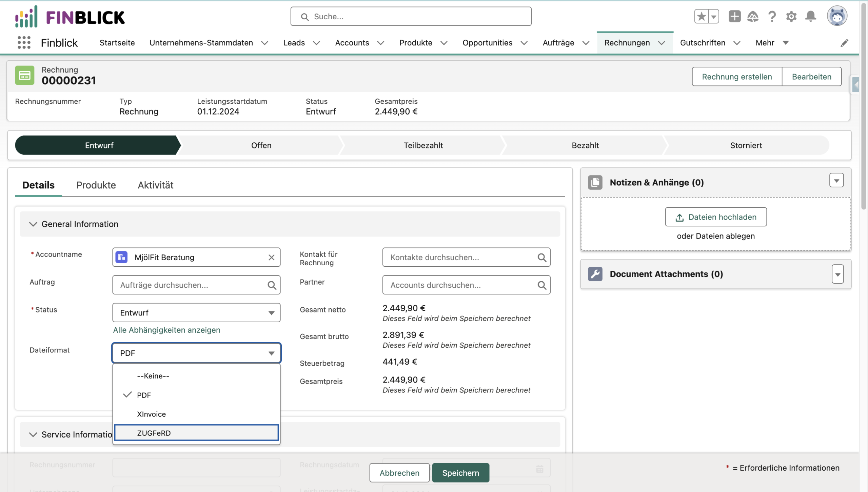
Task: Select the Storniert path stage
Action: click(x=746, y=145)
